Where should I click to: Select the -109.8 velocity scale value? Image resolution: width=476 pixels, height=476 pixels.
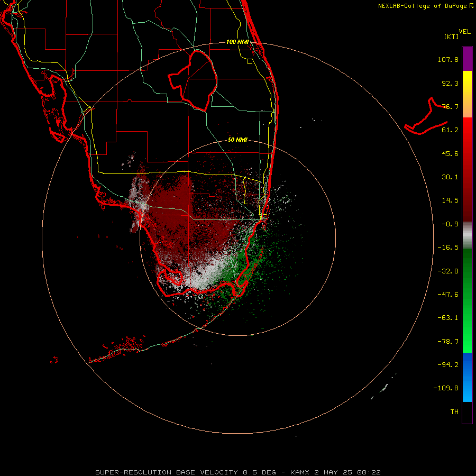pyautogui.click(x=446, y=388)
